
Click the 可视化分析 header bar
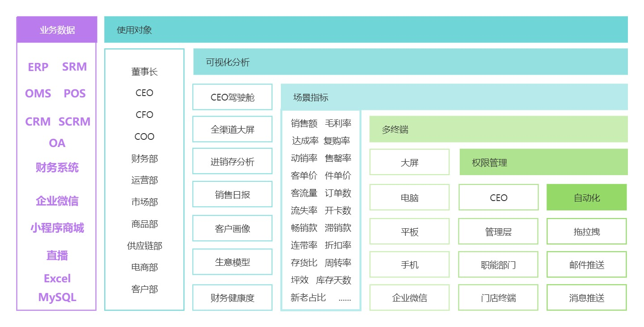pyautogui.click(x=411, y=62)
